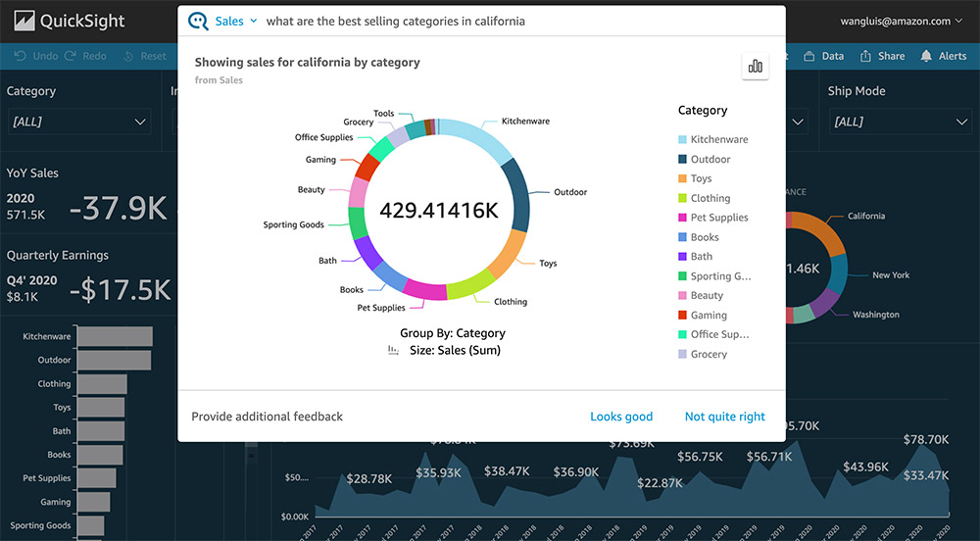Click the Pet Supplies legend color swatch
Screen dimensions: 980x541
pyautogui.click(x=682, y=218)
